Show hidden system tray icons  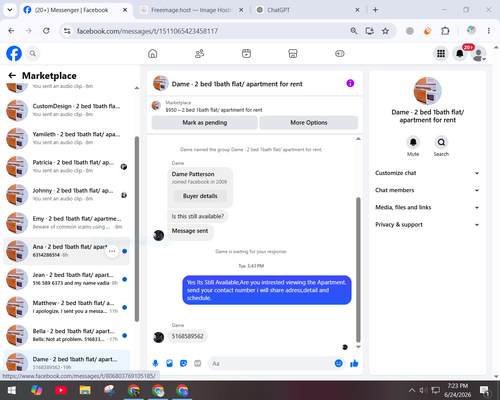click(412, 390)
